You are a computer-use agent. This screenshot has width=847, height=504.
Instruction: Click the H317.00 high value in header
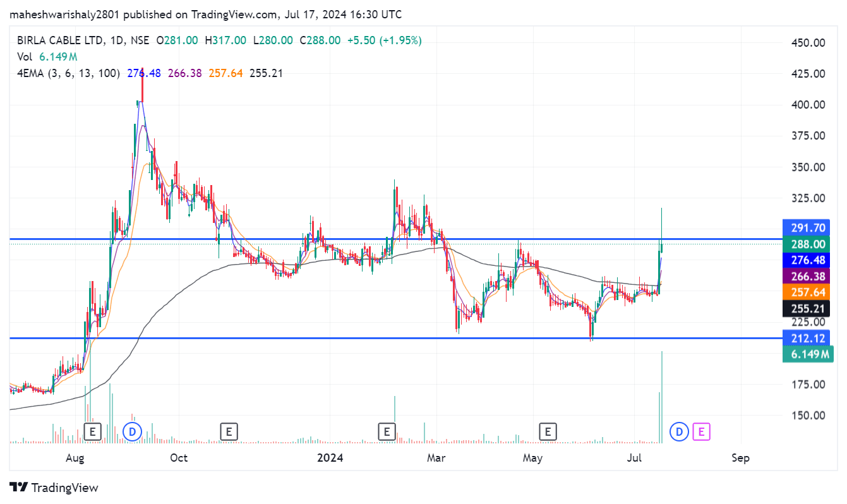pyautogui.click(x=225, y=40)
